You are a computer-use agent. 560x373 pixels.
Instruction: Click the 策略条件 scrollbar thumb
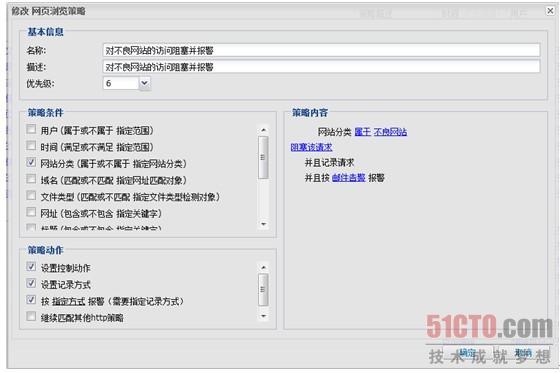pyautogui.click(x=264, y=157)
